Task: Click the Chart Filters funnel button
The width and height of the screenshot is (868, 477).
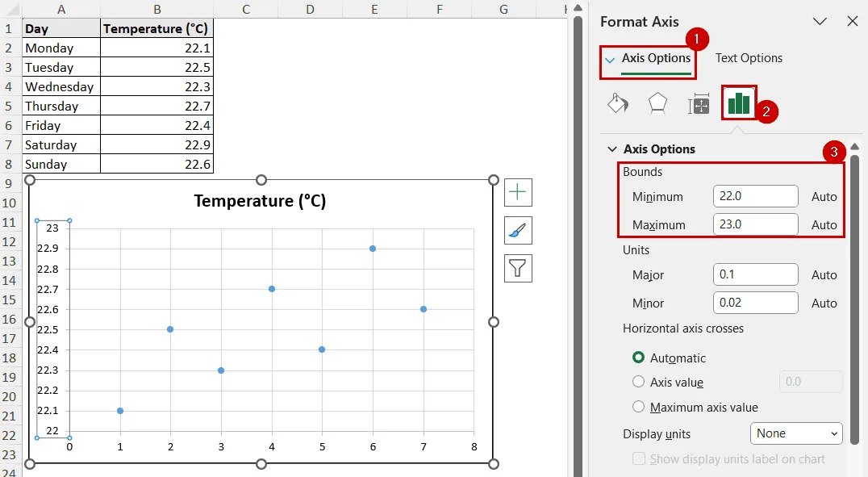Action: click(x=518, y=268)
